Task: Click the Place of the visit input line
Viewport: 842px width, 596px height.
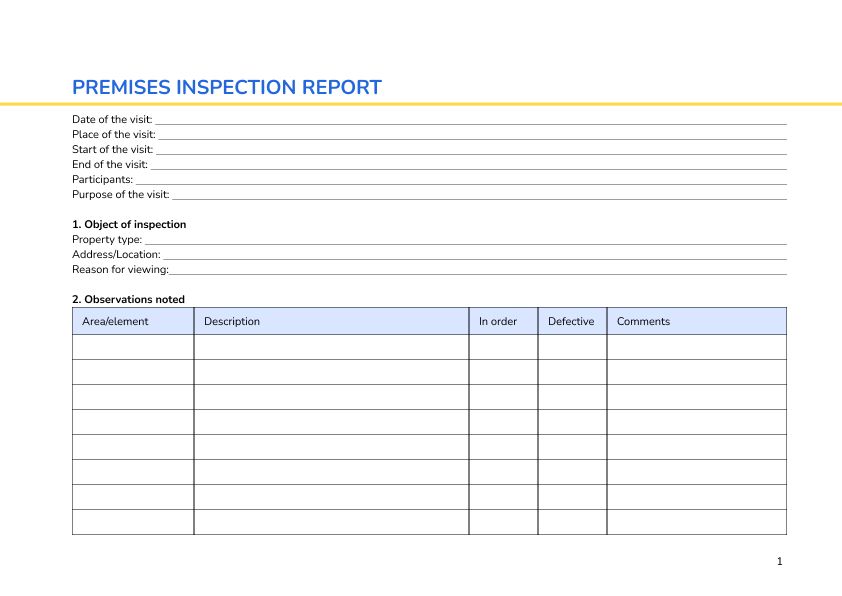Action: click(450, 134)
